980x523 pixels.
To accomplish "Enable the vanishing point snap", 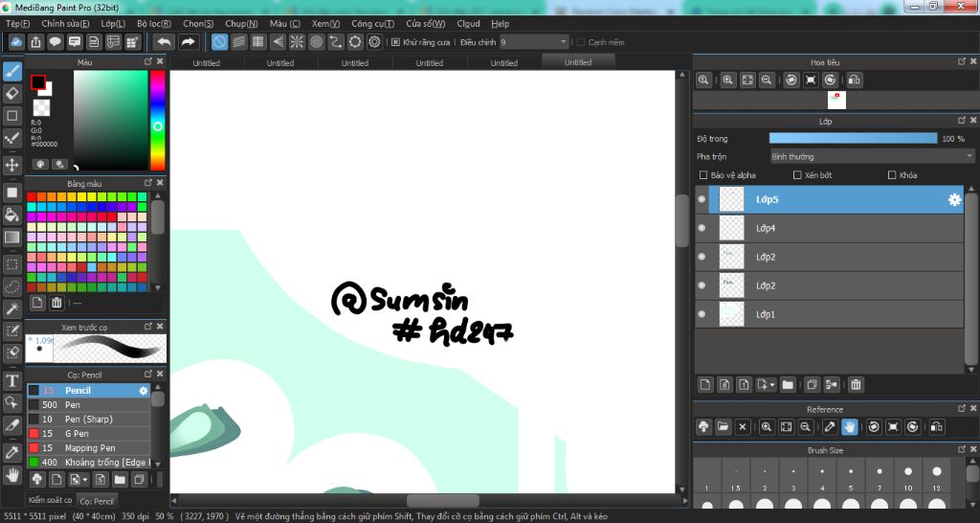I will [x=278, y=42].
